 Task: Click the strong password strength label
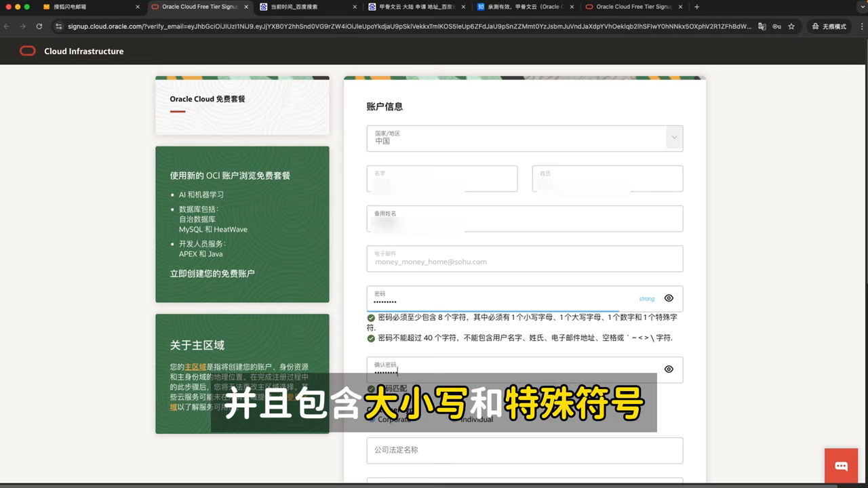[647, 299]
